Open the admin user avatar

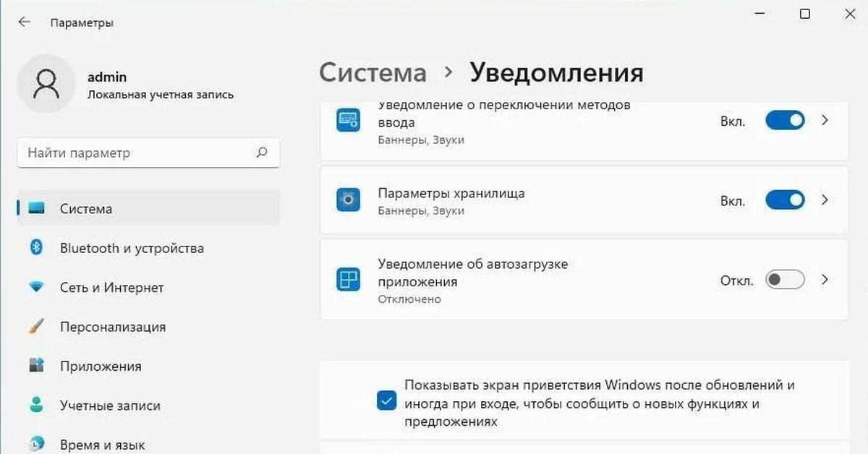[x=46, y=84]
